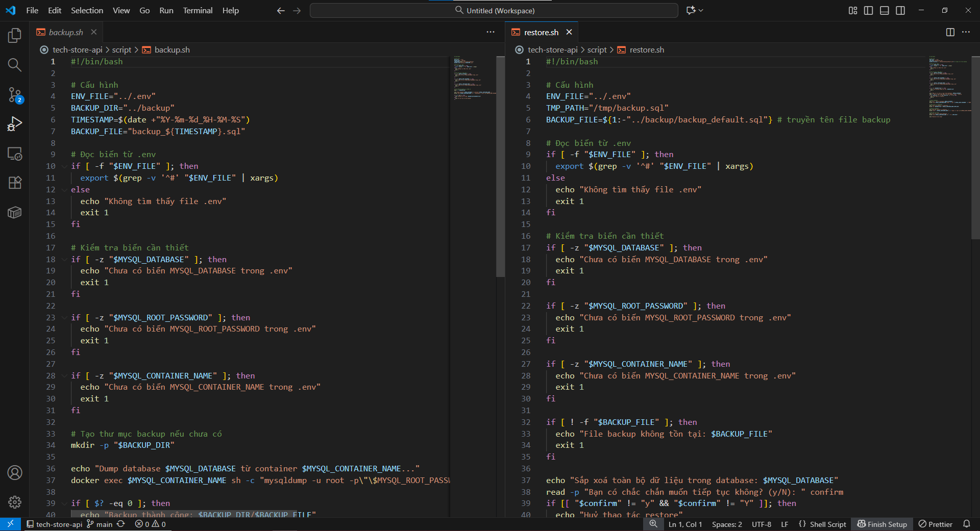980x531 pixels.
Task: Toggle the bottom panel layout button
Action: tap(885, 10)
